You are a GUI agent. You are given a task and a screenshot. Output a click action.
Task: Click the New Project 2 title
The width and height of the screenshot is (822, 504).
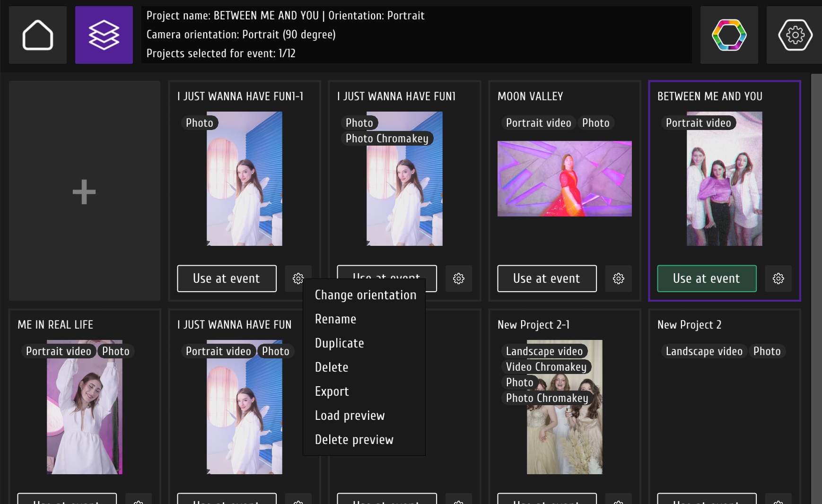click(x=689, y=325)
